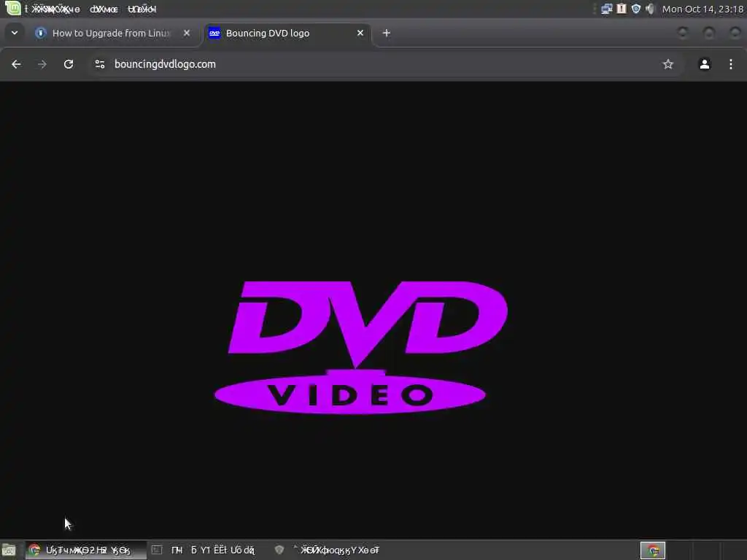
Task: Switch to the How to Upgrade from Linux tab
Action: click(x=111, y=33)
